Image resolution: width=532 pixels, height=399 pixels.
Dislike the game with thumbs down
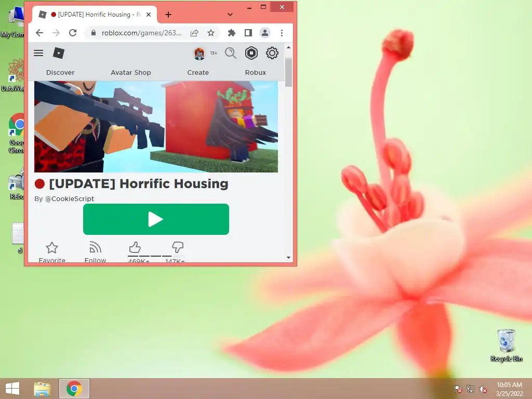(178, 247)
